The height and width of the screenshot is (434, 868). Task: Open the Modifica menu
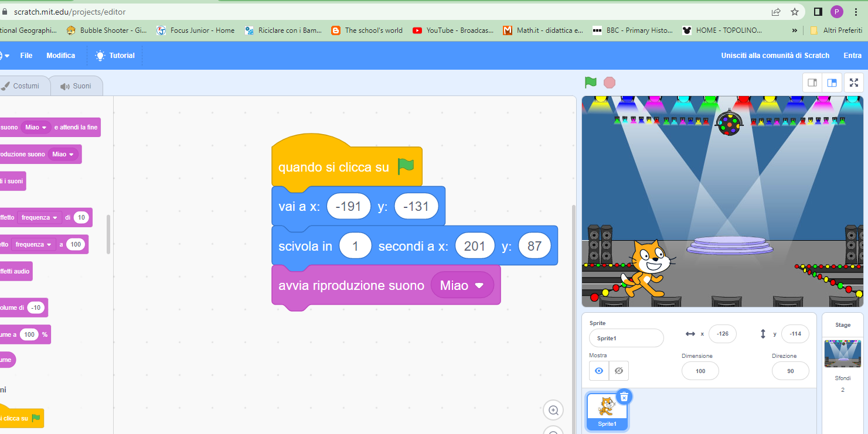point(61,56)
